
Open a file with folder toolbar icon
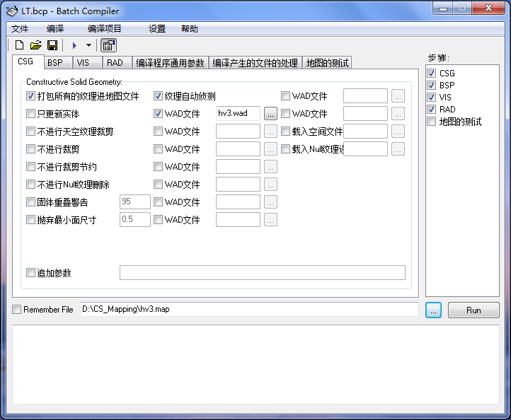tap(36, 45)
